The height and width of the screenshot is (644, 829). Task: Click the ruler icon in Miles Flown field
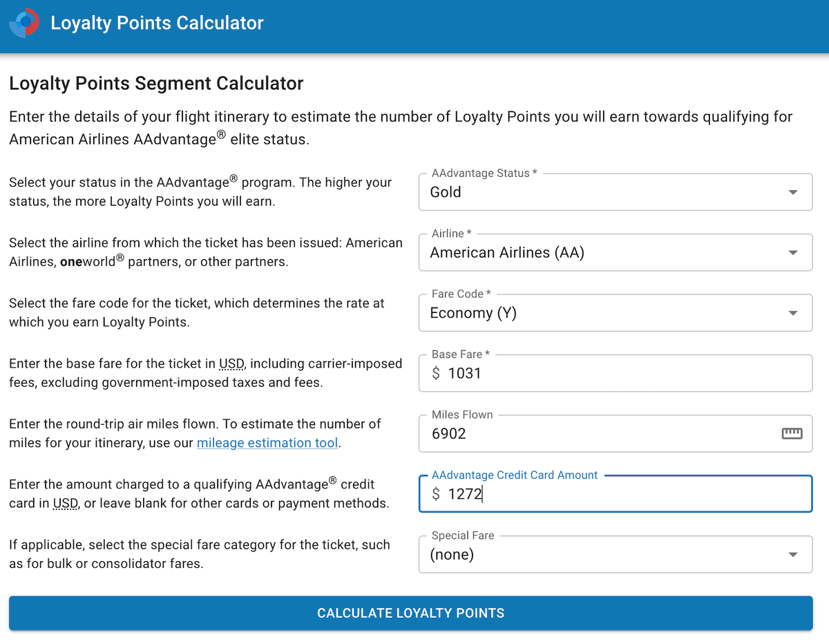[x=792, y=433]
